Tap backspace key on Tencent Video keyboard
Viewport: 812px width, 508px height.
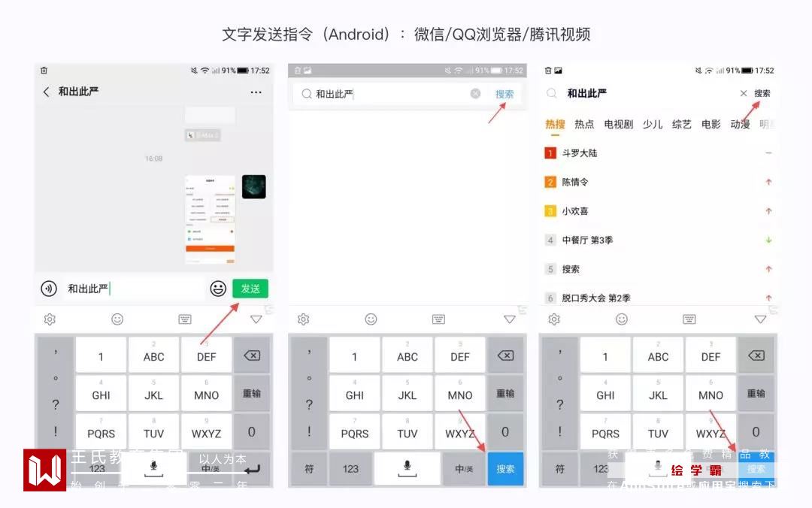tap(756, 355)
